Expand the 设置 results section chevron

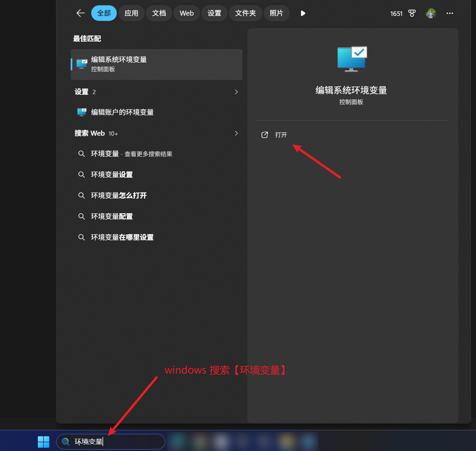pos(236,92)
